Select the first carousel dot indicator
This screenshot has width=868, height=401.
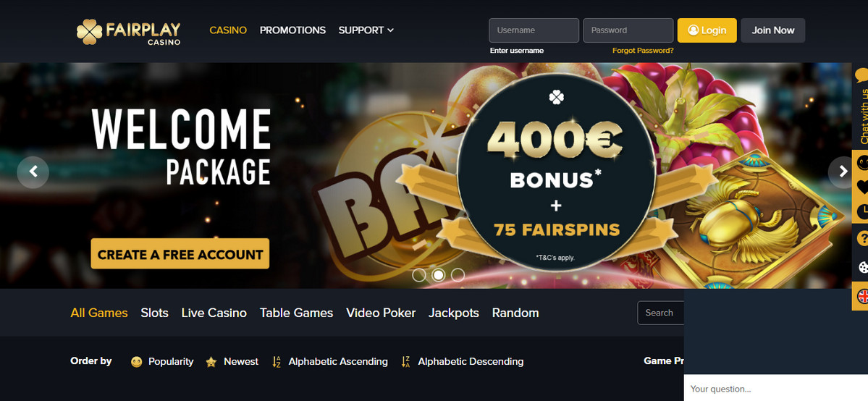point(419,275)
